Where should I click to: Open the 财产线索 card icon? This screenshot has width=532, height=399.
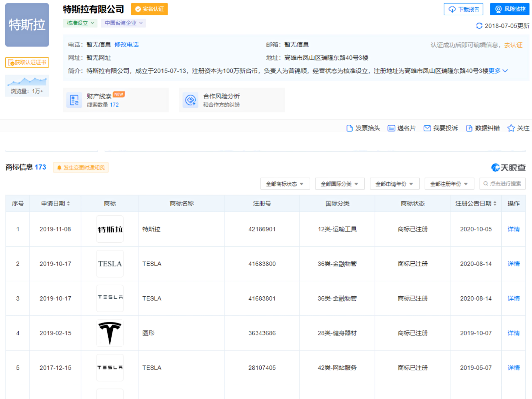point(74,100)
